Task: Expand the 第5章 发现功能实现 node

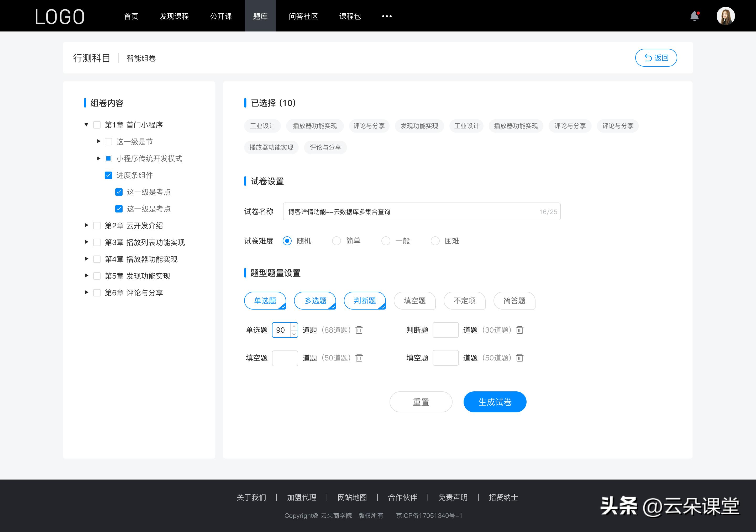Action: point(86,276)
